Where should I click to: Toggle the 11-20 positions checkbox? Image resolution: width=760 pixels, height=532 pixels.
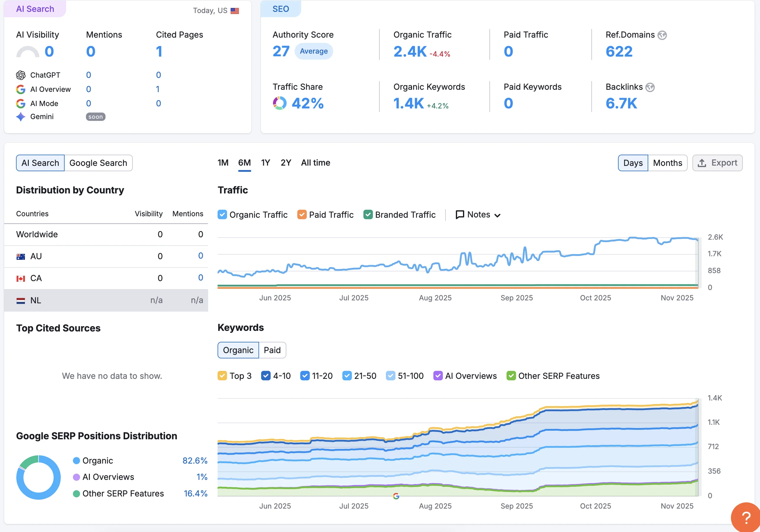(x=305, y=376)
